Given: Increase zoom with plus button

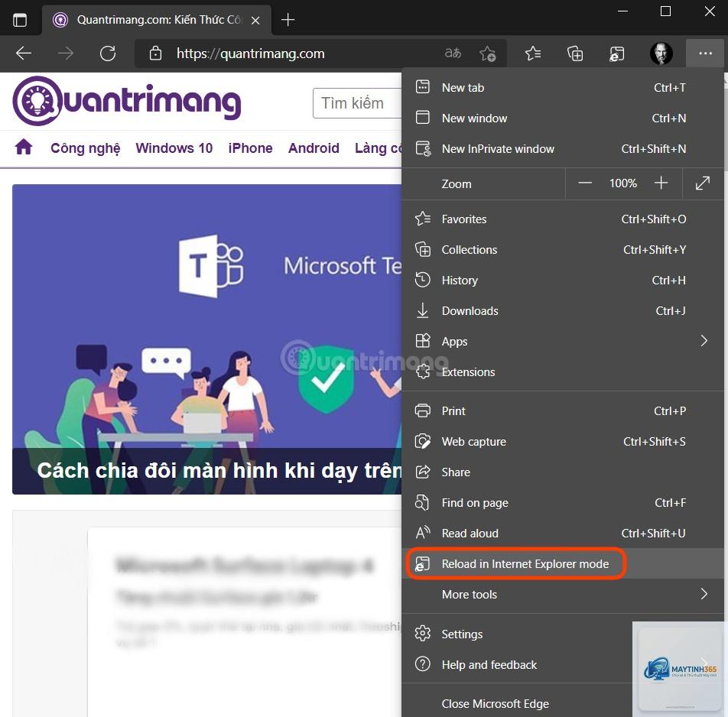Looking at the screenshot, I should point(661,183).
